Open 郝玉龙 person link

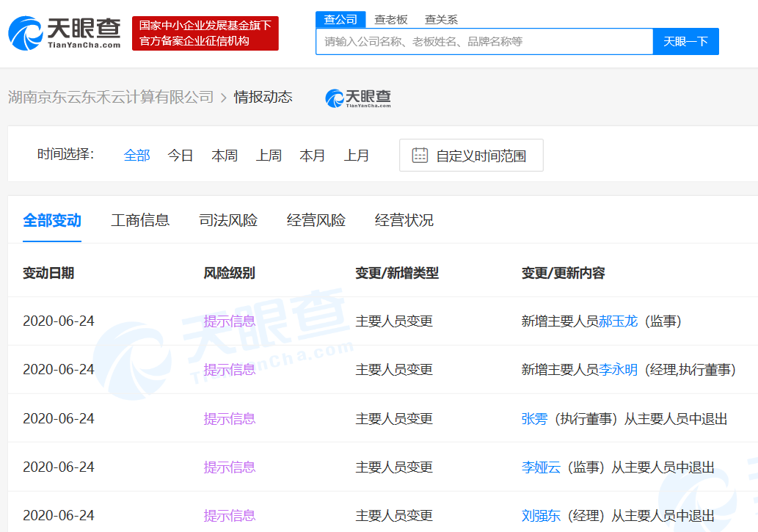tap(619, 321)
